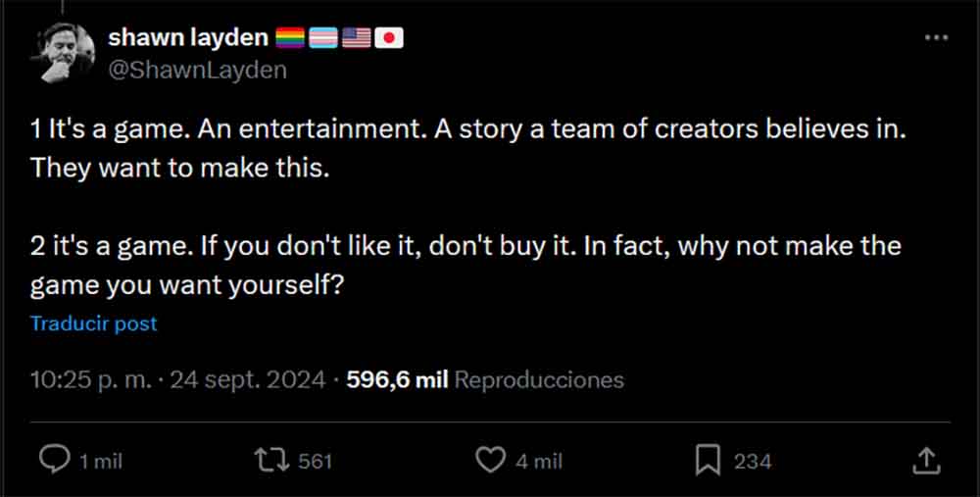Open the "shawn layden" display name
980x497 pixels.
pos(187,38)
